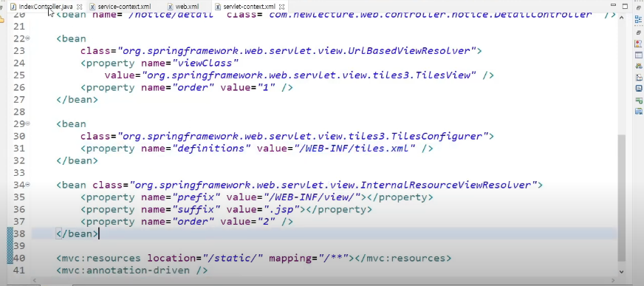Open the green-badge view icon in side trim

coord(639,100)
